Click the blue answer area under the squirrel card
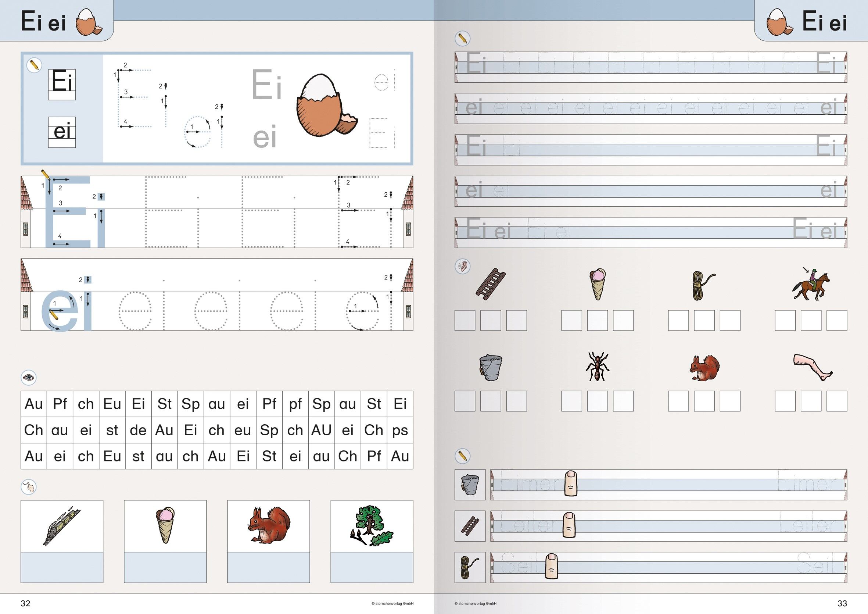868x614 pixels. [x=268, y=567]
